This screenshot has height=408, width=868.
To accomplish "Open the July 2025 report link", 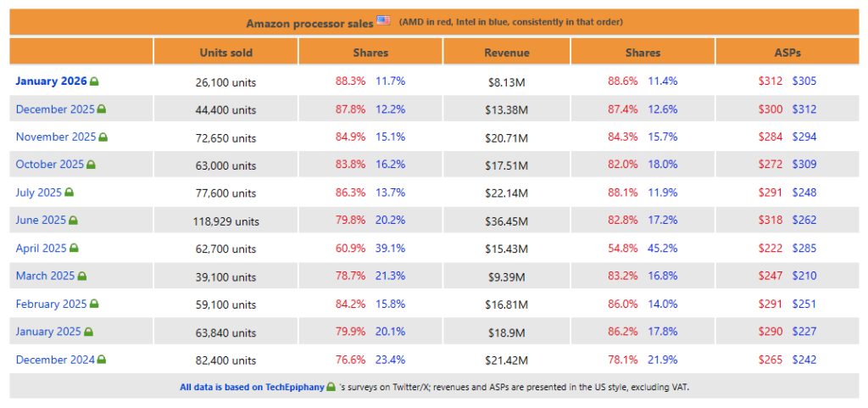I will 39,193.
